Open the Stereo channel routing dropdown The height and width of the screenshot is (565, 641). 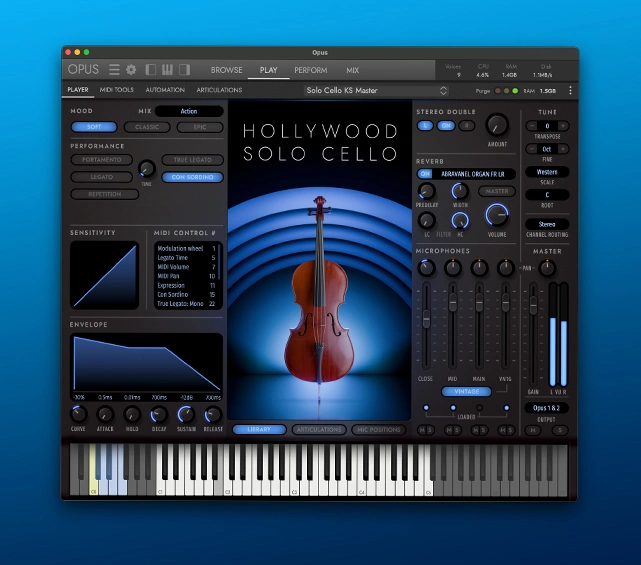pos(547,224)
